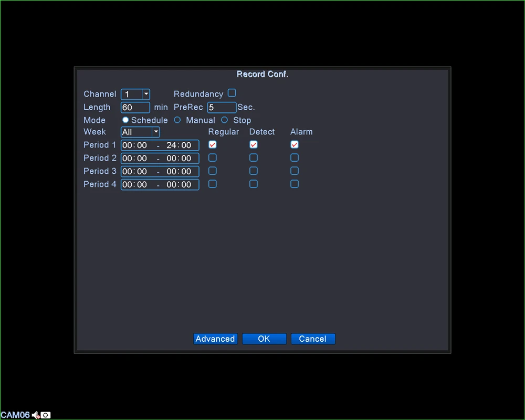Screen dimensions: 525x420
Task: Check Detect for Period 4
Action: pyautogui.click(x=254, y=184)
